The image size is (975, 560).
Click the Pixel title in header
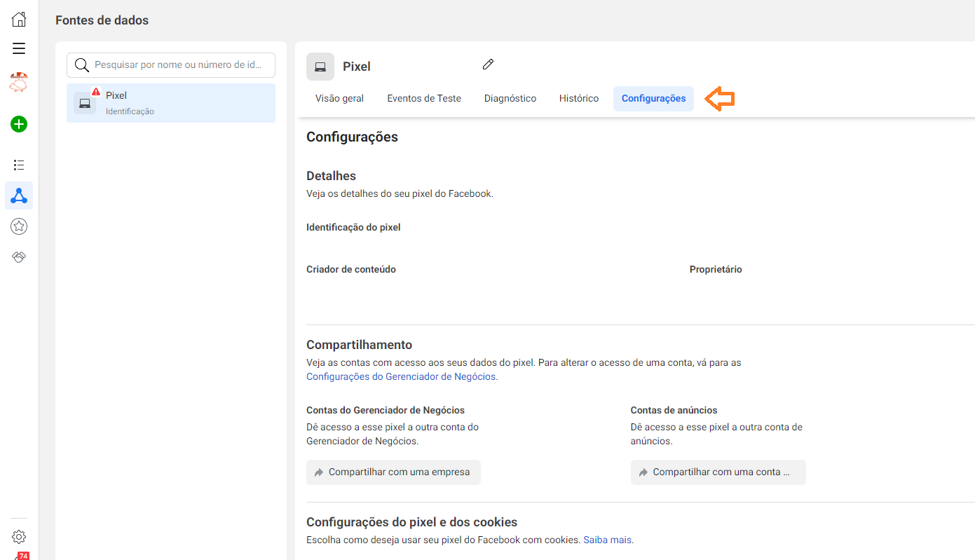(357, 67)
